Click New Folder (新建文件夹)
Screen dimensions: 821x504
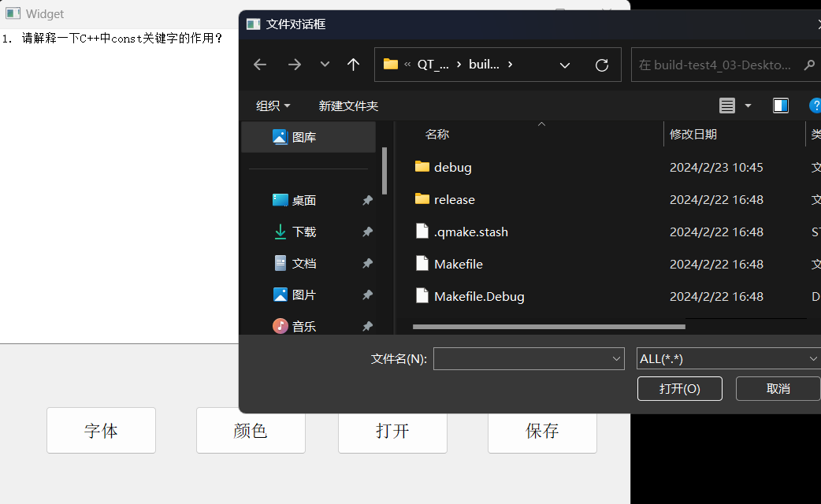(348, 106)
